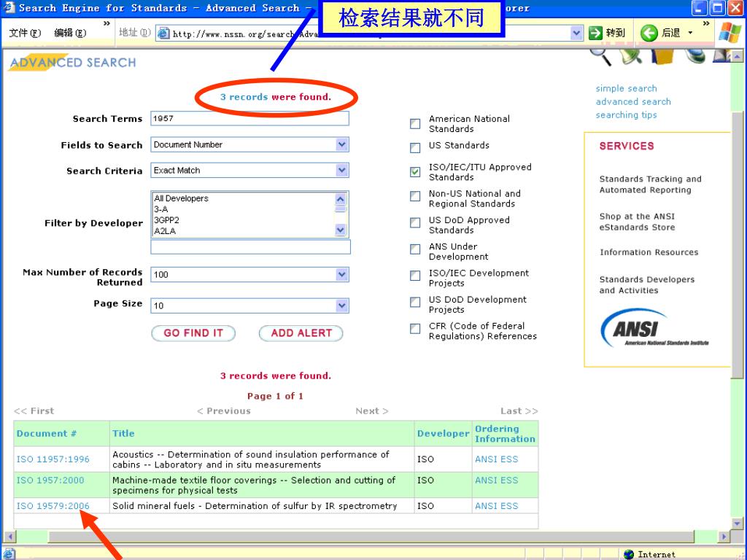This screenshot has height=560, width=747.
Task: Click the << First pager link
Action: [x=34, y=411]
